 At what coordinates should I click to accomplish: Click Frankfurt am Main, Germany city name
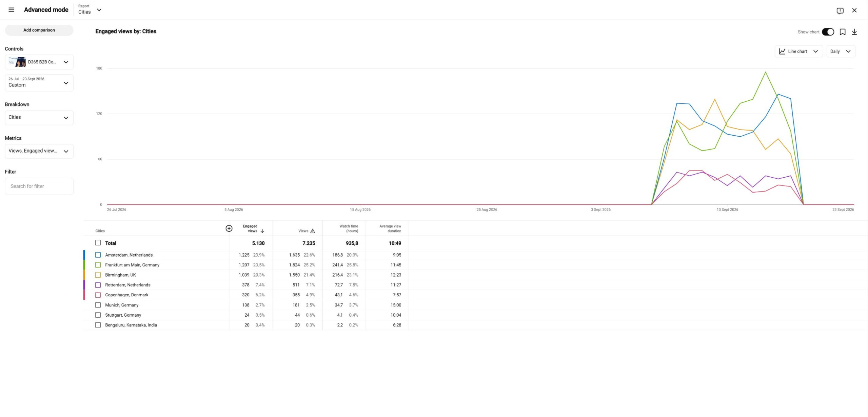click(x=132, y=265)
